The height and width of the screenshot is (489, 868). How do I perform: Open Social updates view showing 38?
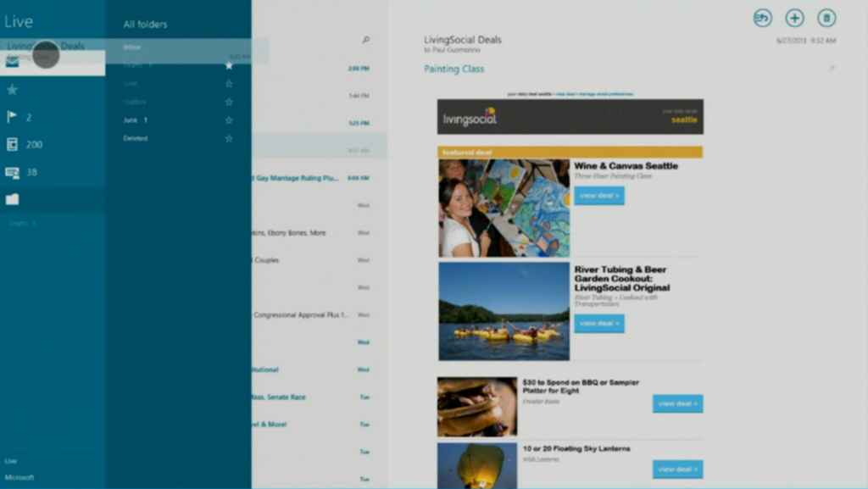[x=21, y=172]
